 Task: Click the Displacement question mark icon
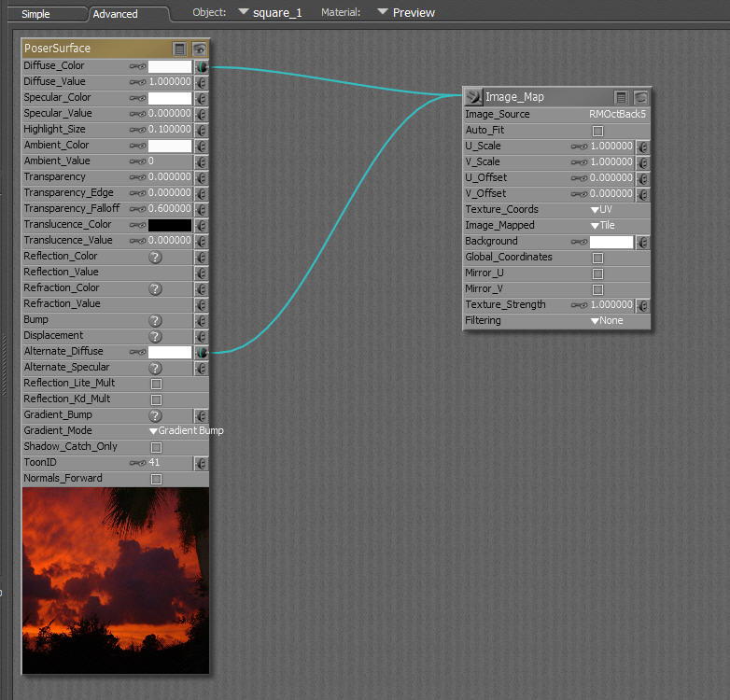[x=156, y=336]
